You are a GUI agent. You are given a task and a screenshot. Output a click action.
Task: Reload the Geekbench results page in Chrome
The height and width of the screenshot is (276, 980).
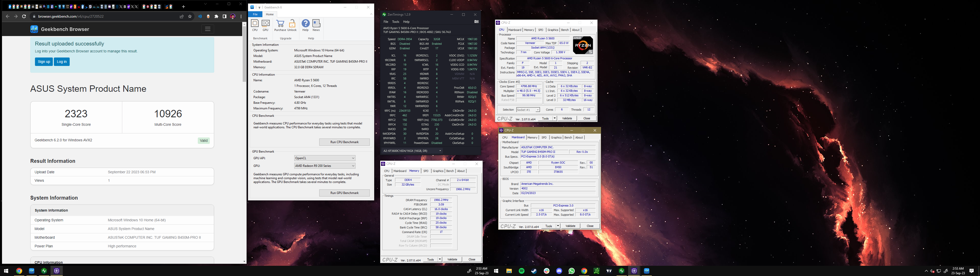tap(24, 16)
